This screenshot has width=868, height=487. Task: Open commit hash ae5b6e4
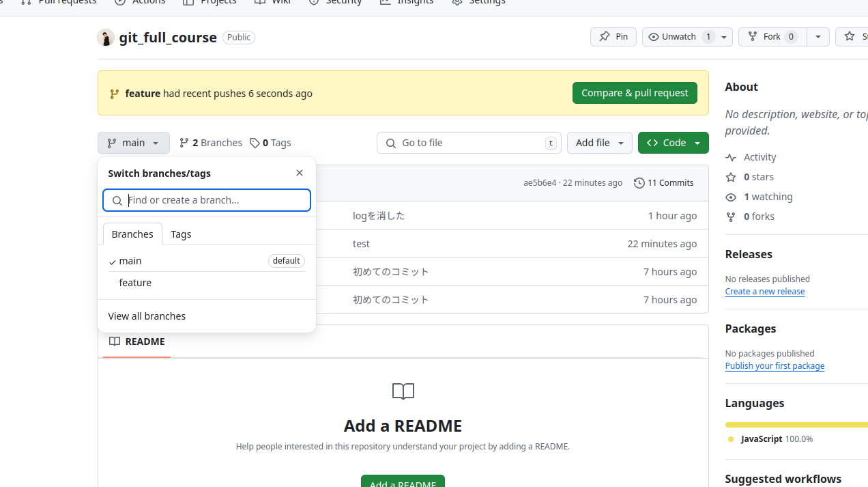tap(540, 183)
